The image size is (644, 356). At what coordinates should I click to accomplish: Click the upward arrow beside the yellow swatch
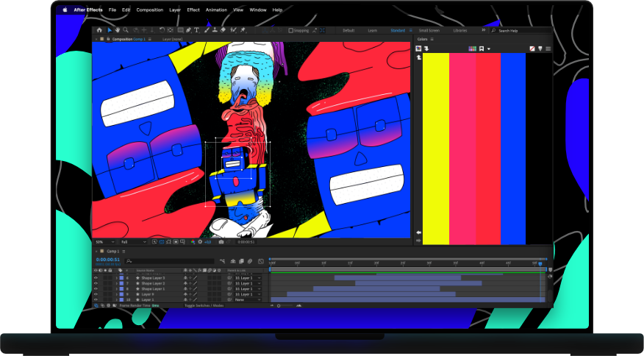coord(418,58)
